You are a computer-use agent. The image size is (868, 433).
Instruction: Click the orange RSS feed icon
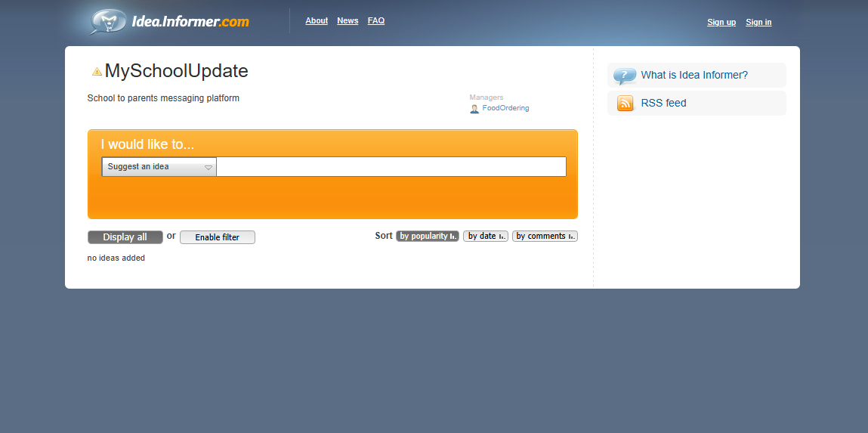625,103
